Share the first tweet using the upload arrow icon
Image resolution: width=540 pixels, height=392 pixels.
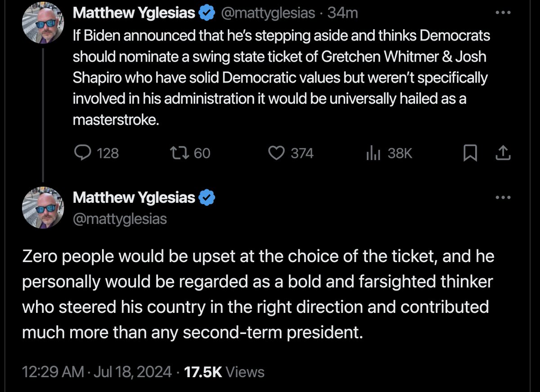tap(503, 154)
